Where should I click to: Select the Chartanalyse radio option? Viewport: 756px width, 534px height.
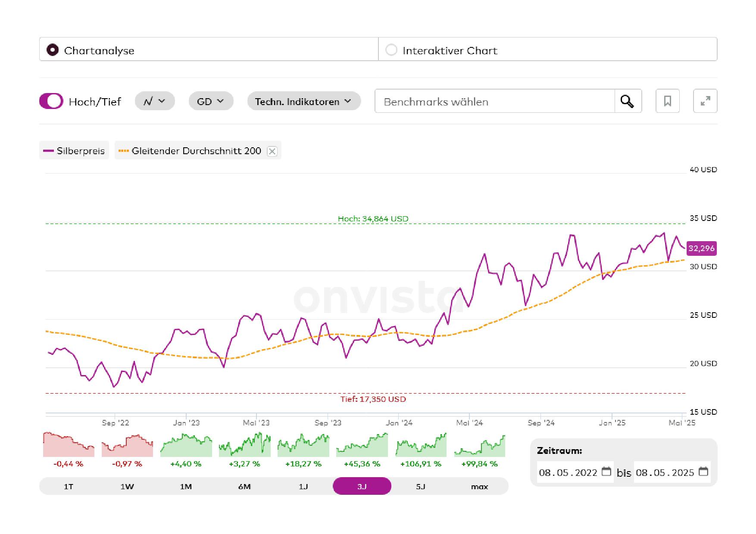pyautogui.click(x=53, y=50)
